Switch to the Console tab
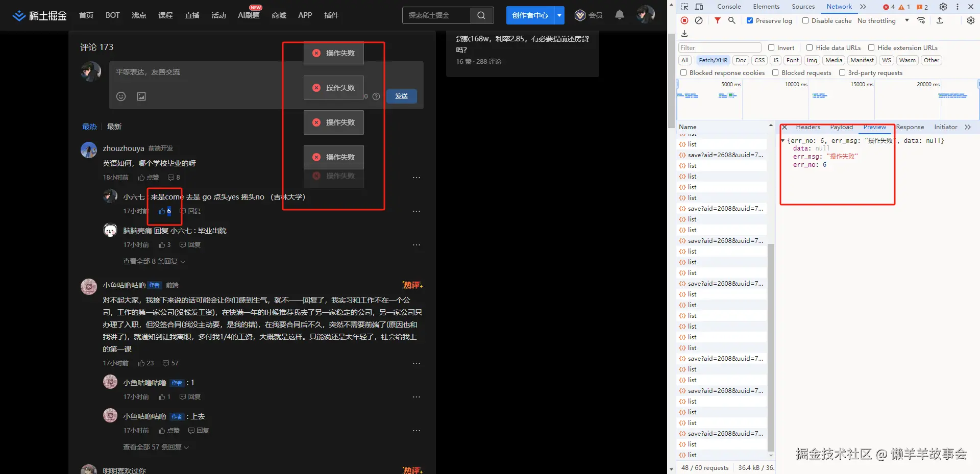 coord(729,7)
